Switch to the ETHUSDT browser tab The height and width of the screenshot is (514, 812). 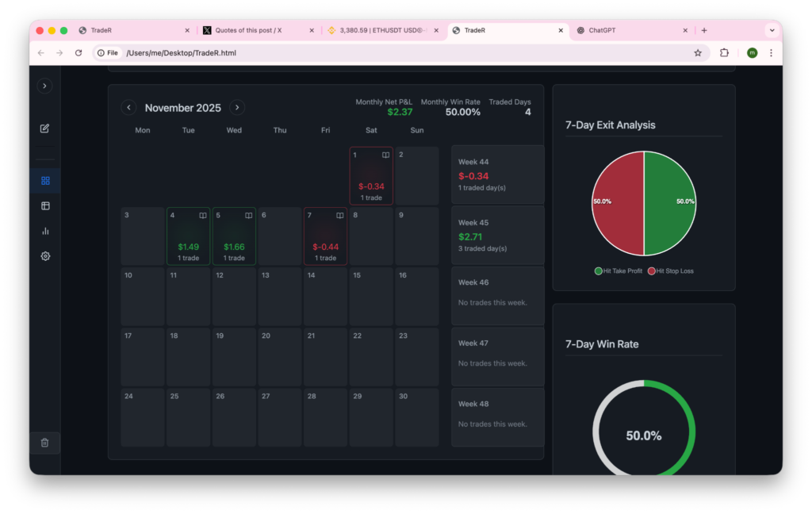382,30
